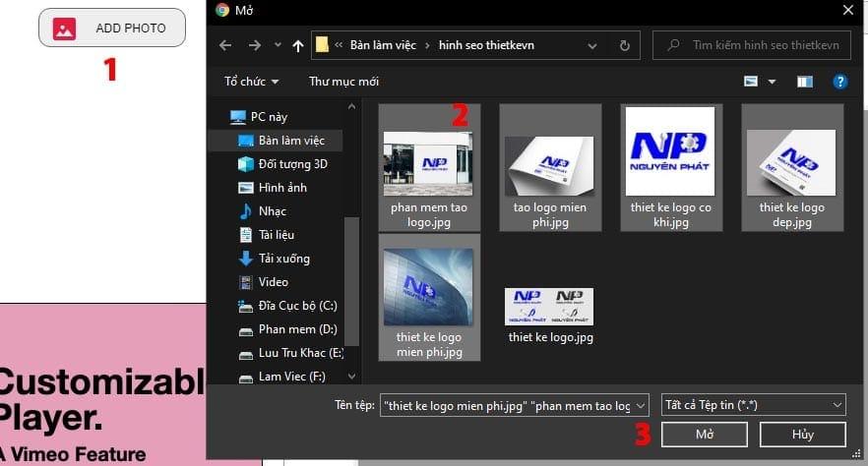This screenshot has width=868, height=466.
Task: Click the yellow folder icon in address bar
Action: coord(322,45)
